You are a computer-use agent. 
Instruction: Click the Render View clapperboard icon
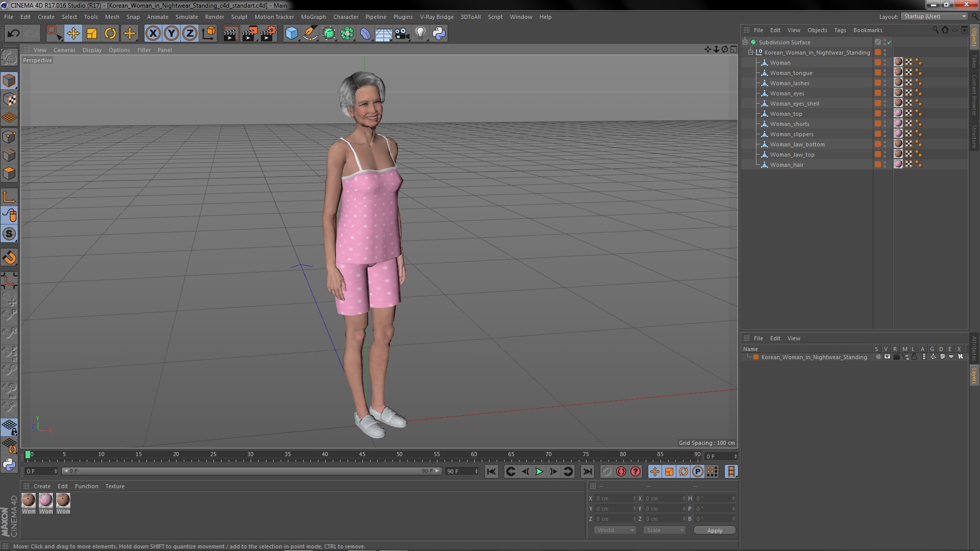230,34
